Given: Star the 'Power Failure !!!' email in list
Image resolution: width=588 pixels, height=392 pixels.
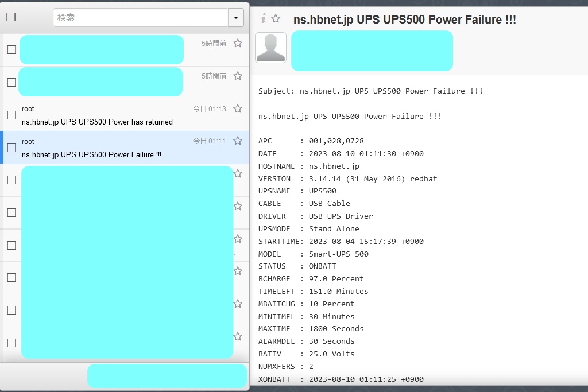Looking at the screenshot, I should click(238, 141).
